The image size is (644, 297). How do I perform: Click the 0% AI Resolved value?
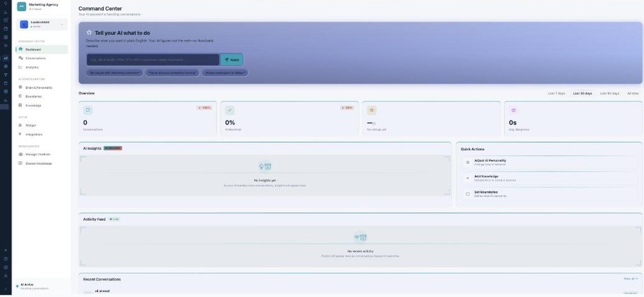229,122
